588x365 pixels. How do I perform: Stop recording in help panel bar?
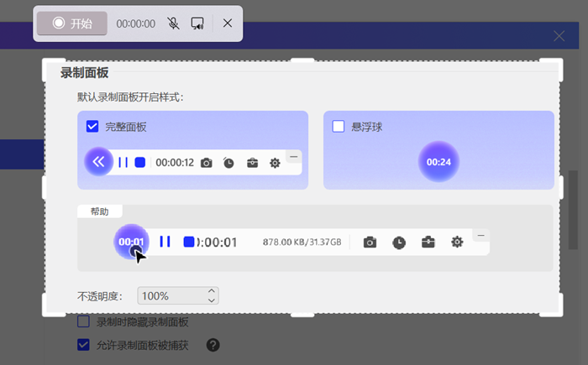click(x=189, y=242)
